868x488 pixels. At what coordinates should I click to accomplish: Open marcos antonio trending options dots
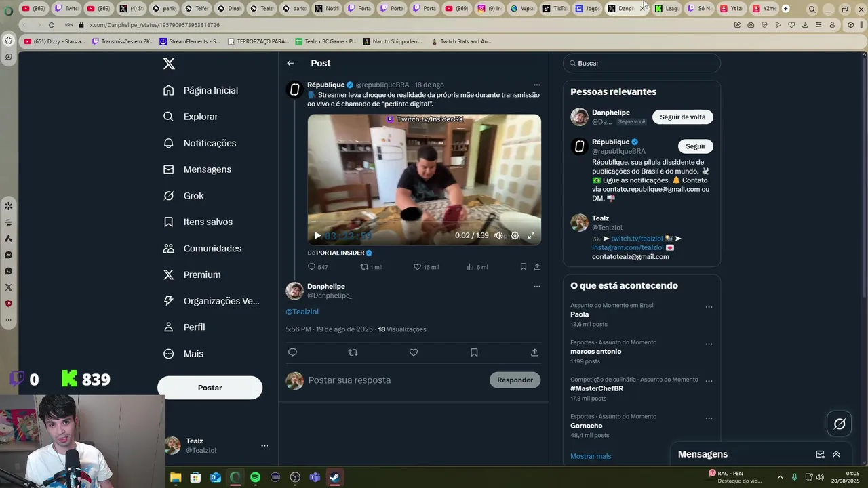709,344
